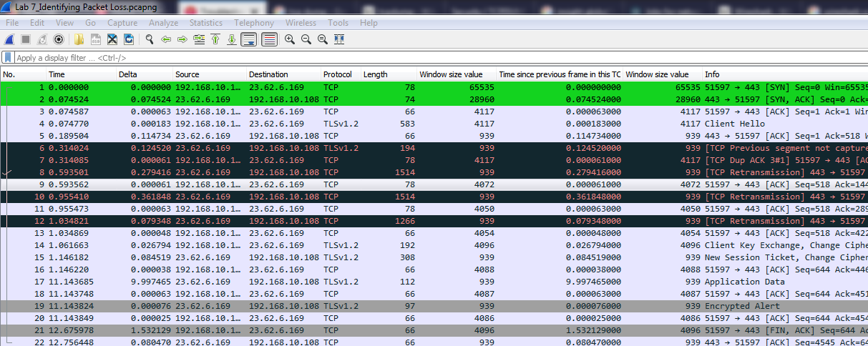This screenshot has width=868, height=346.
Task: Open the Statistics menu
Action: point(205,23)
